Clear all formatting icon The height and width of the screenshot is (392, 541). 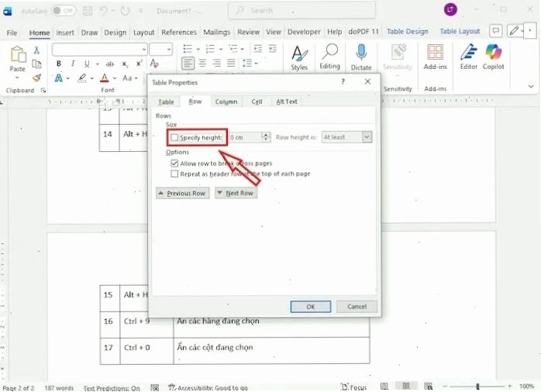click(x=154, y=64)
